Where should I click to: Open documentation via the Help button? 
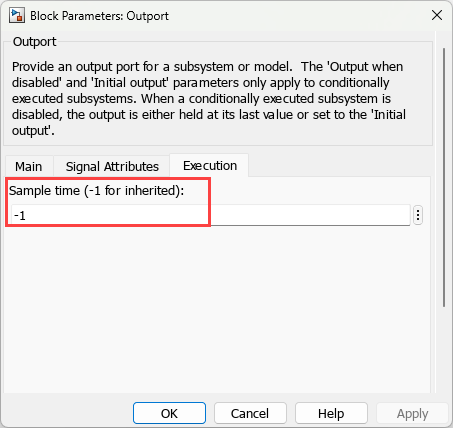331,413
